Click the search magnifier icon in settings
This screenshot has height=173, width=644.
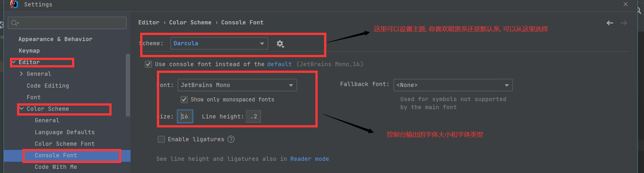tap(15, 23)
